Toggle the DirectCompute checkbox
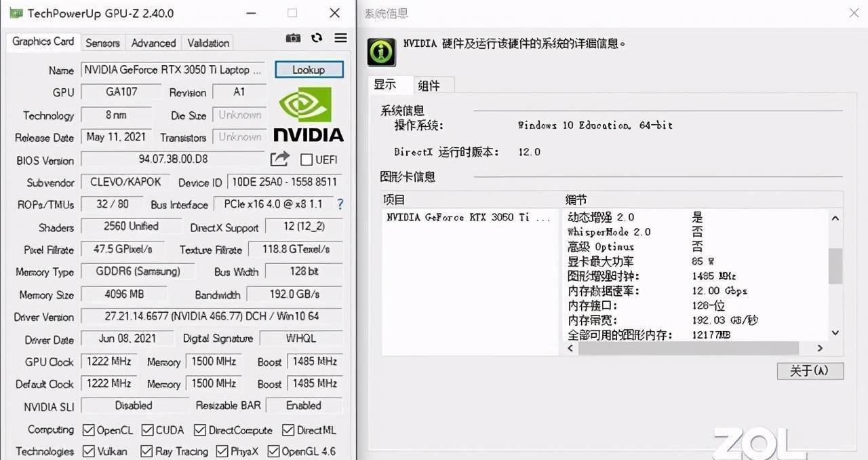This screenshot has width=868, height=460. (199, 430)
